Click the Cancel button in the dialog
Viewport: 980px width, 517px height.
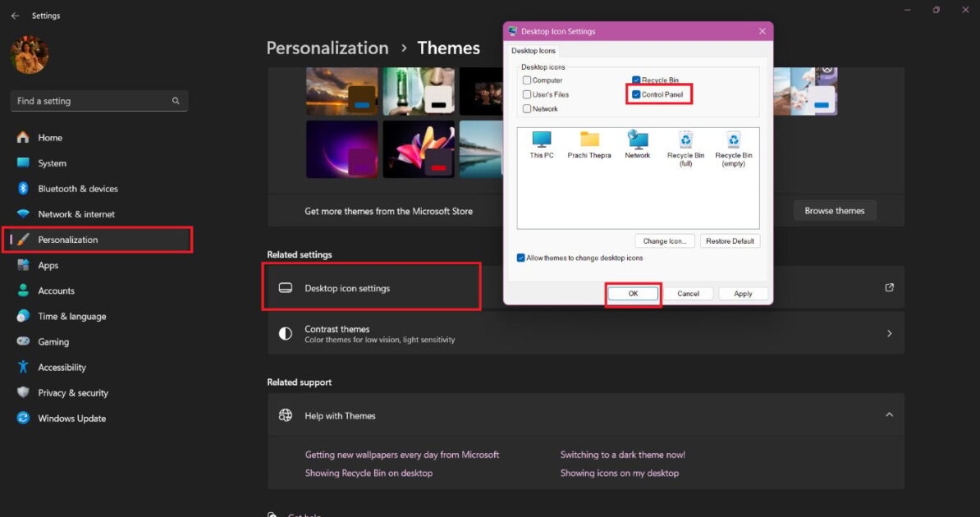click(688, 293)
